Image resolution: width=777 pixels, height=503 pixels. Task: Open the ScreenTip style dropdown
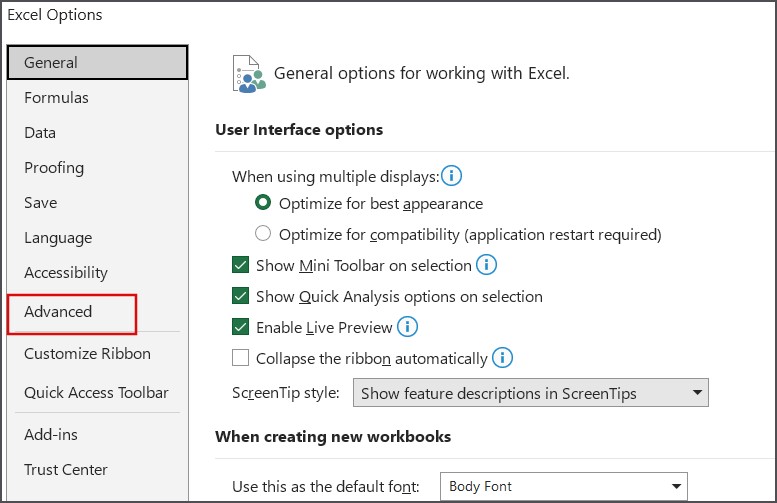tap(530, 393)
